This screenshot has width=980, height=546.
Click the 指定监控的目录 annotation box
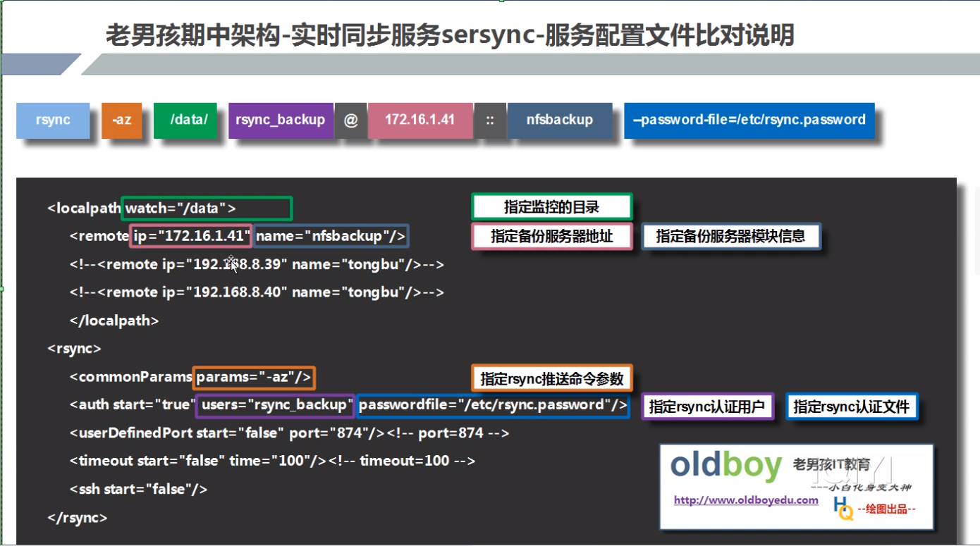point(551,206)
